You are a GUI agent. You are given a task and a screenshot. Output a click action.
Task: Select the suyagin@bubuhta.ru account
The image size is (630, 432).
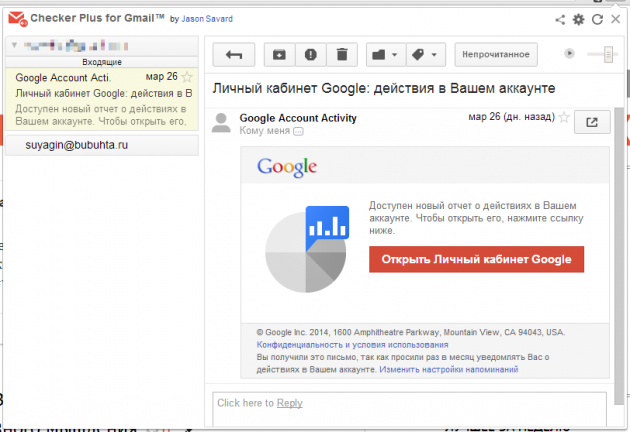102,145
